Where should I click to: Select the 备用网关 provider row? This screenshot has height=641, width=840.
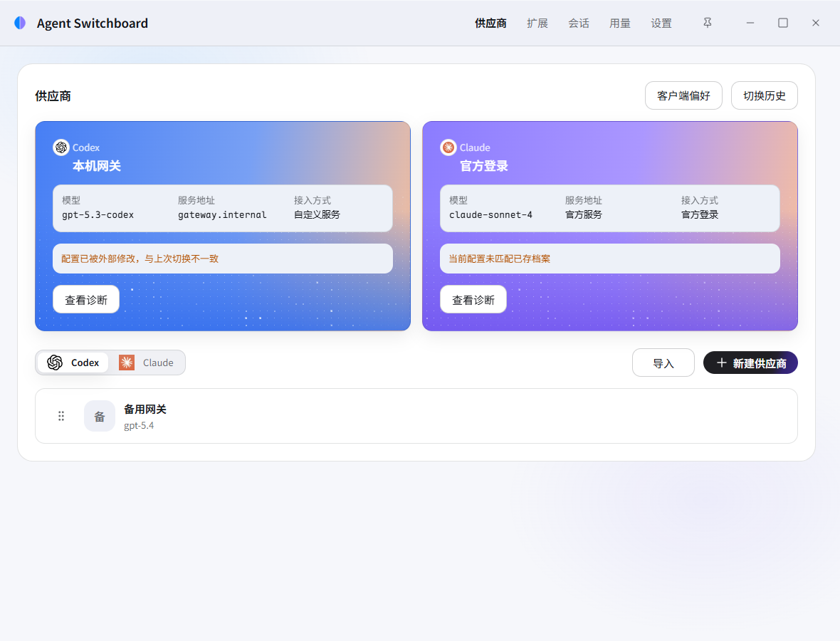[x=416, y=416]
